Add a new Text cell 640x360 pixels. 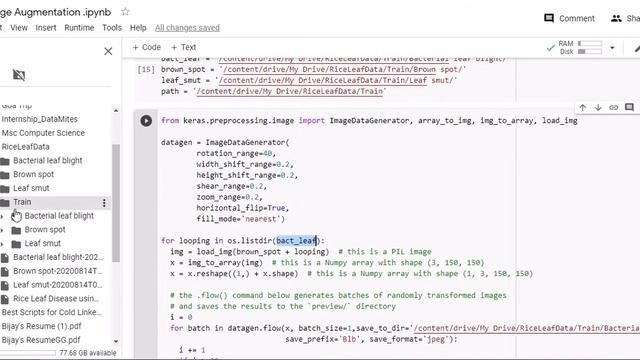click(183, 47)
